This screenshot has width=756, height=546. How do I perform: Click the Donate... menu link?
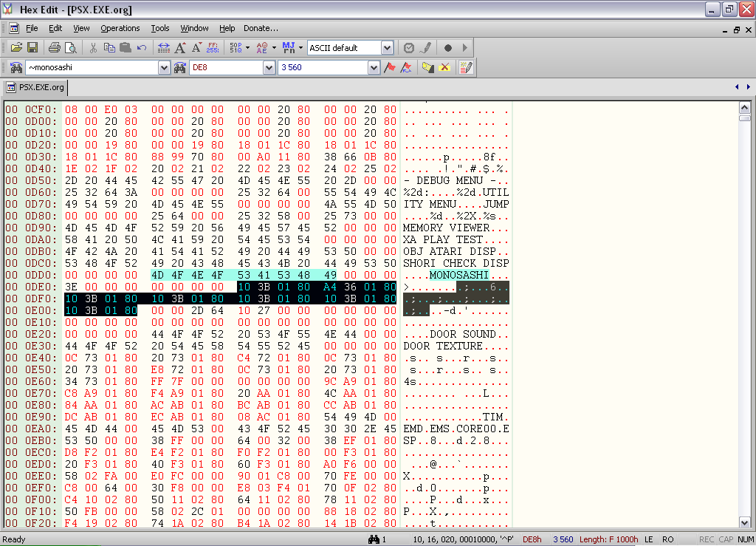261,28
